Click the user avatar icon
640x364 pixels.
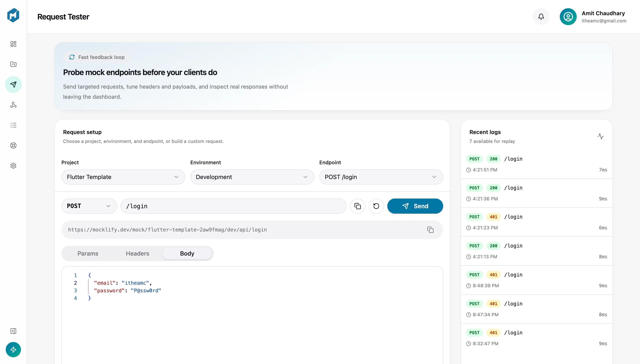(x=568, y=17)
